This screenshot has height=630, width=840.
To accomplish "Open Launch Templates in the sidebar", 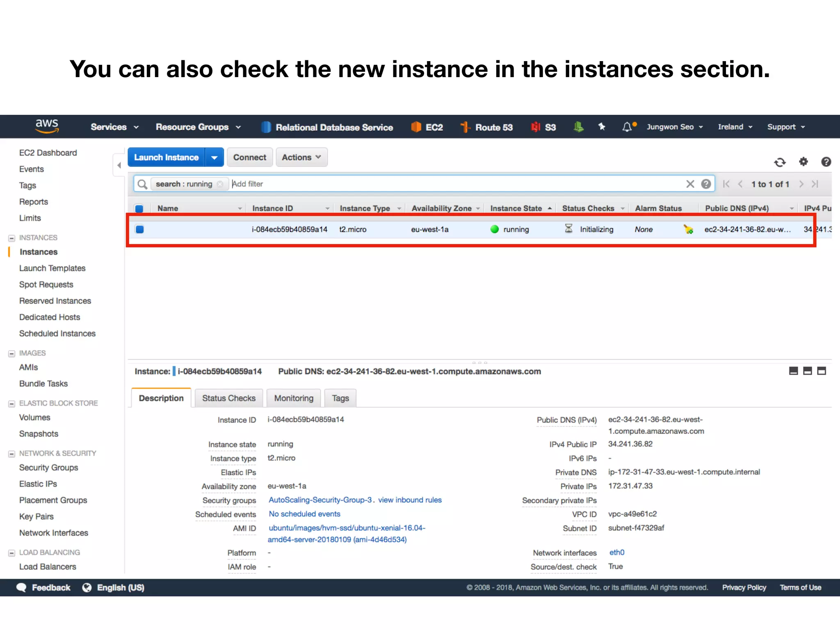I will 52,269.
